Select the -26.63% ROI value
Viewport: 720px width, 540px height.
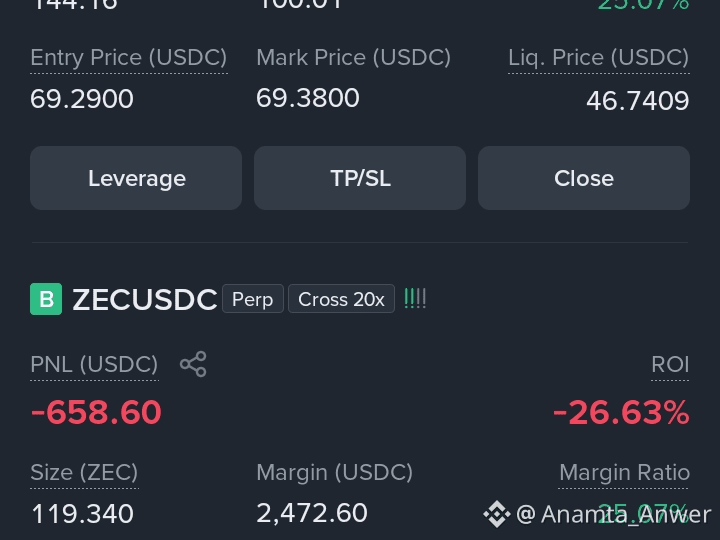tap(621, 412)
